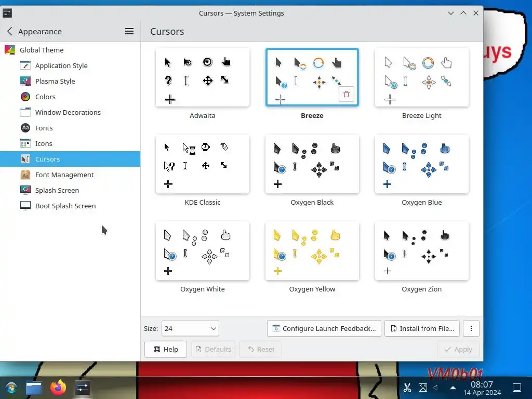
Task: Click the clock showing 08:07
Action: click(x=482, y=384)
